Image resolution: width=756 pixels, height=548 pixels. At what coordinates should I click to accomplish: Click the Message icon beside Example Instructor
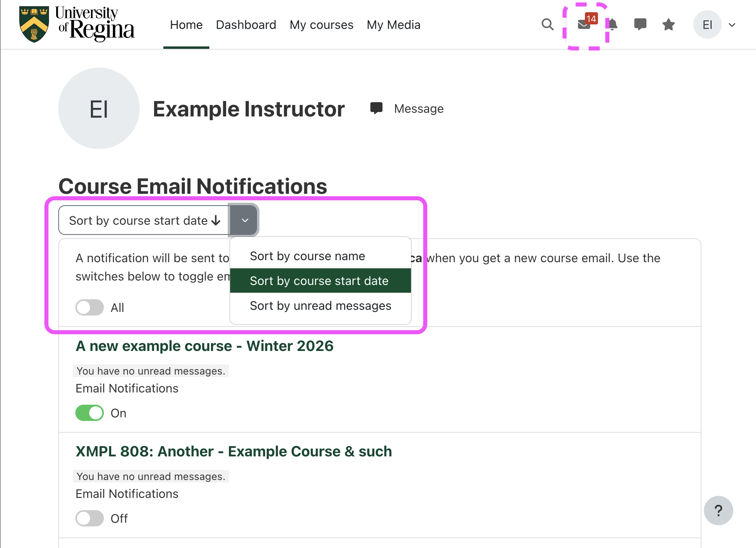coord(376,108)
